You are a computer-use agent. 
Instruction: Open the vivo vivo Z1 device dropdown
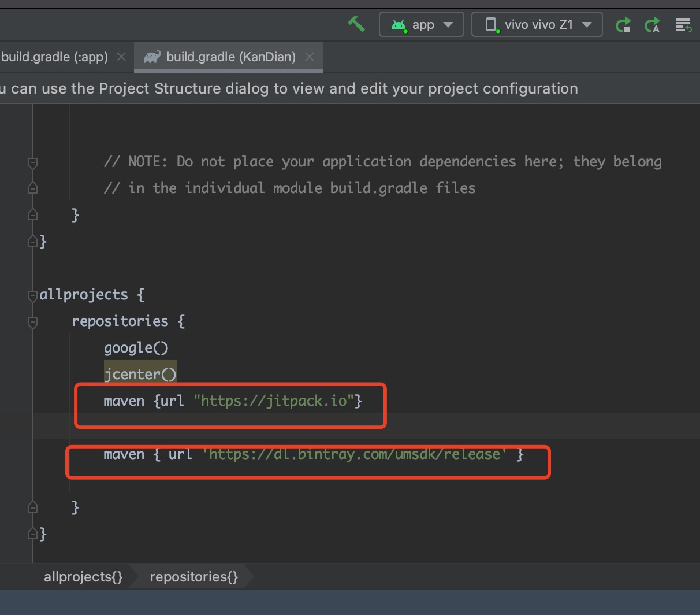coord(537,25)
